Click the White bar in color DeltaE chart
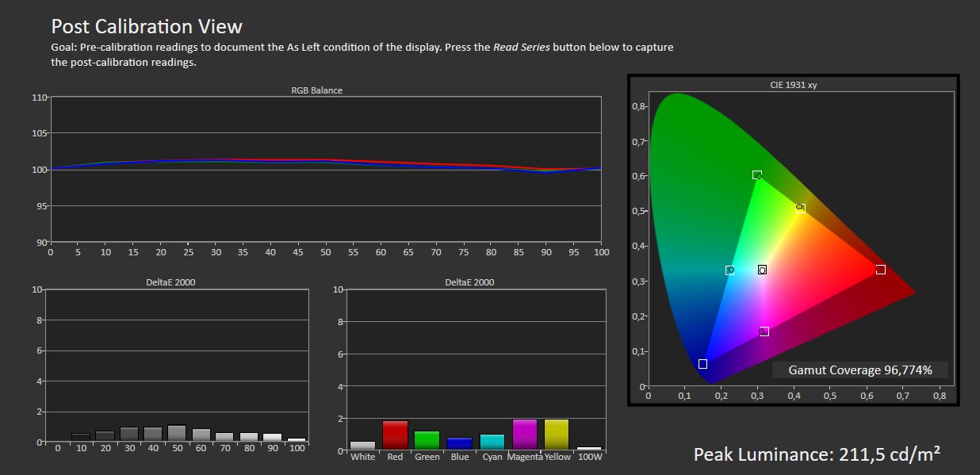Screen dimensions: 980x475 [x=362, y=446]
